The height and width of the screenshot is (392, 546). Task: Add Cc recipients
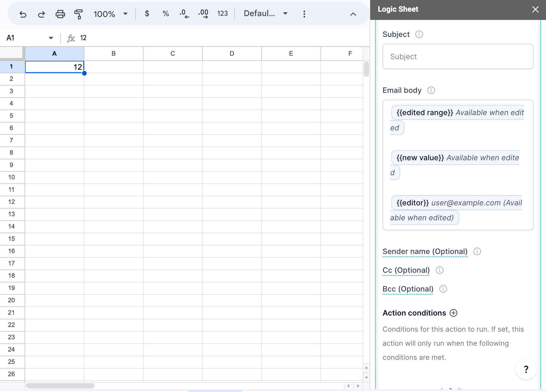[406, 270]
